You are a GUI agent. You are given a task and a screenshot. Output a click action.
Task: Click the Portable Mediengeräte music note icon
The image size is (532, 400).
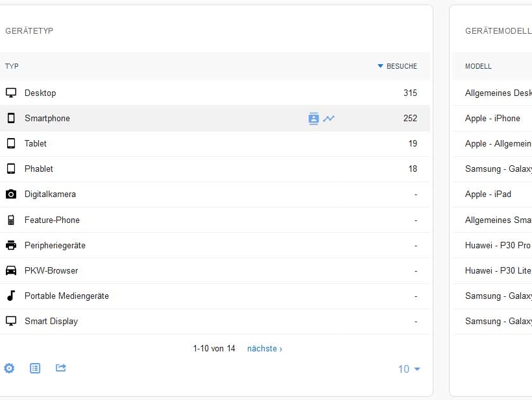[11, 296]
